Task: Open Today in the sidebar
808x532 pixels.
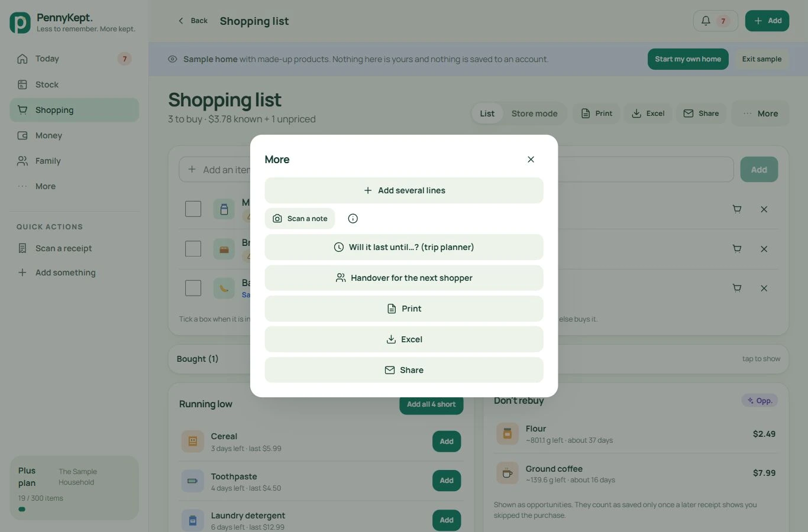Action: [x=75, y=59]
